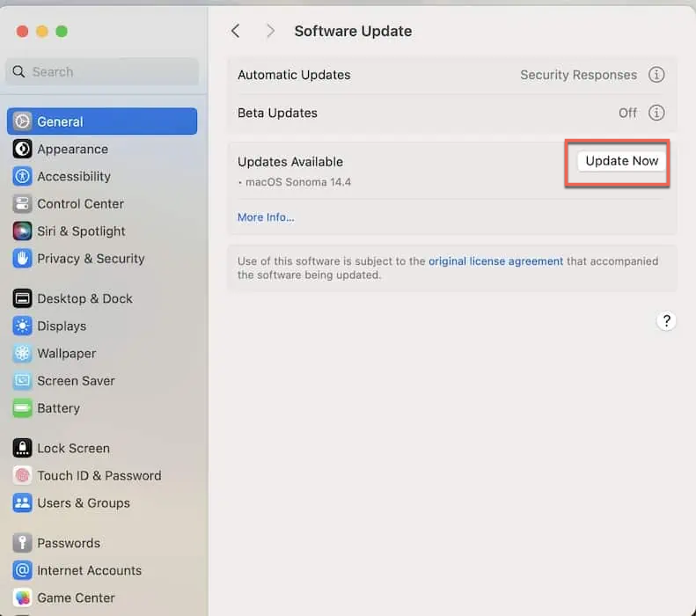Viewport: 696px width, 616px height.
Task: Close the window with the red button
Action: 22,32
